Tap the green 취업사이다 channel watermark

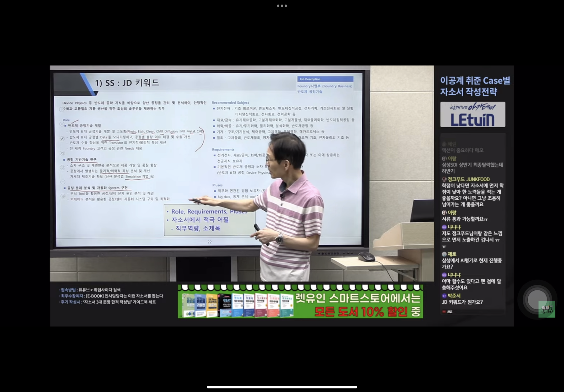pyautogui.click(x=547, y=309)
